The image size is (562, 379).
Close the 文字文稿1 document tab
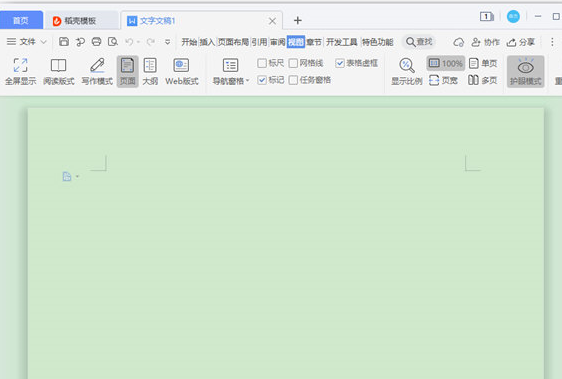272,21
